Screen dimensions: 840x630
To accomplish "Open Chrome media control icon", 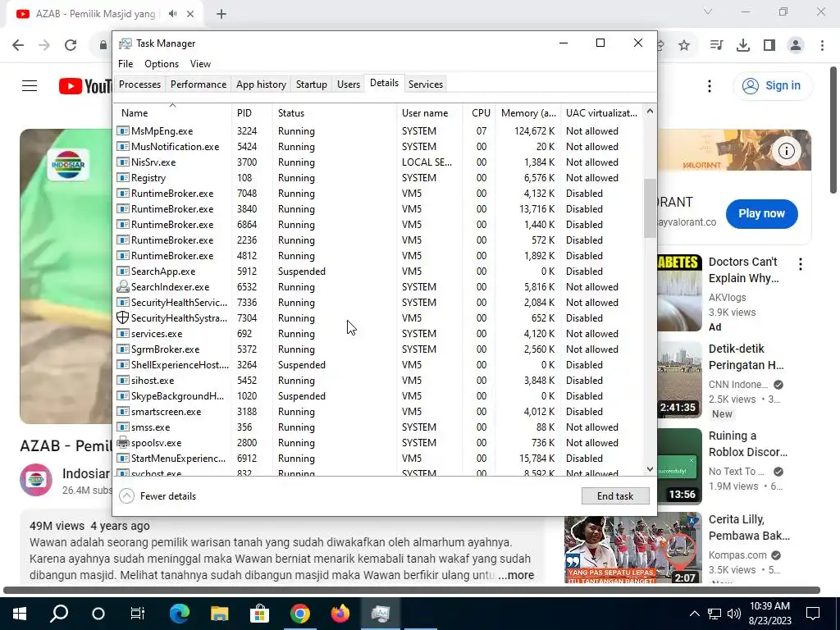I will tap(716, 46).
